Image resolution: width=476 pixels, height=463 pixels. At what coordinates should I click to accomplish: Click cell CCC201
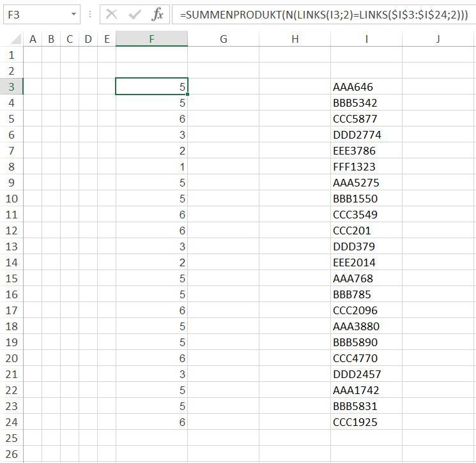tap(366, 231)
